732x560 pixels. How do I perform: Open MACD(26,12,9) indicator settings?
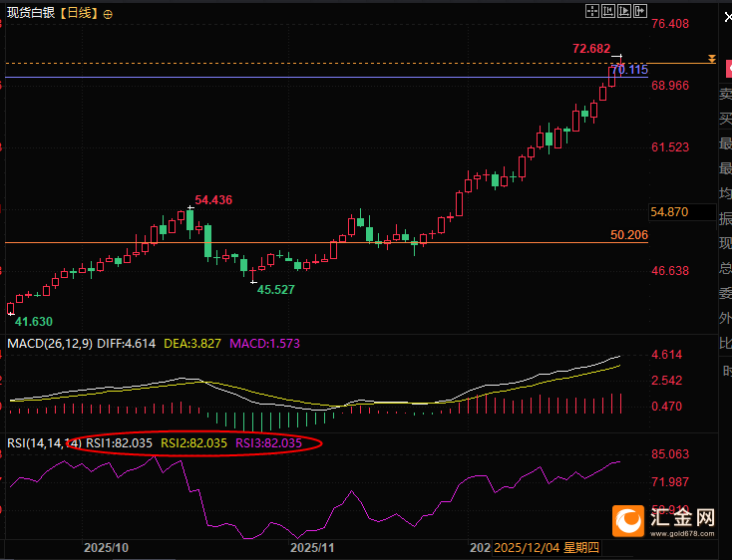tap(50, 344)
